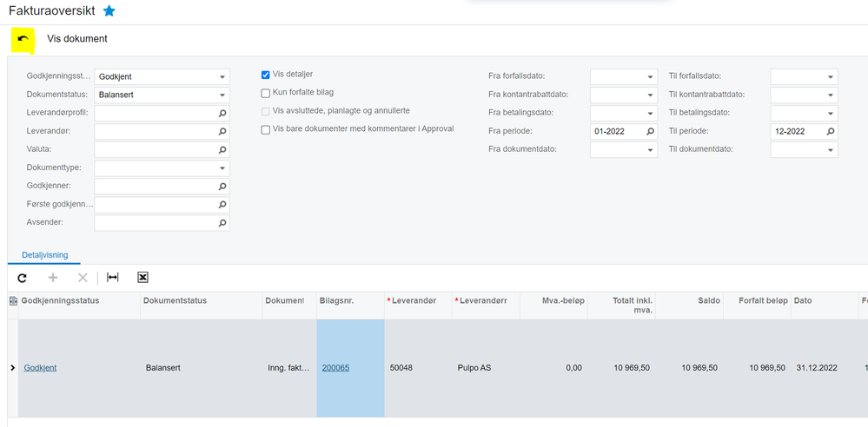Viewport: 868px width, 427px height.
Task: Sort by Forfalt beløp column header
Action: click(x=758, y=305)
